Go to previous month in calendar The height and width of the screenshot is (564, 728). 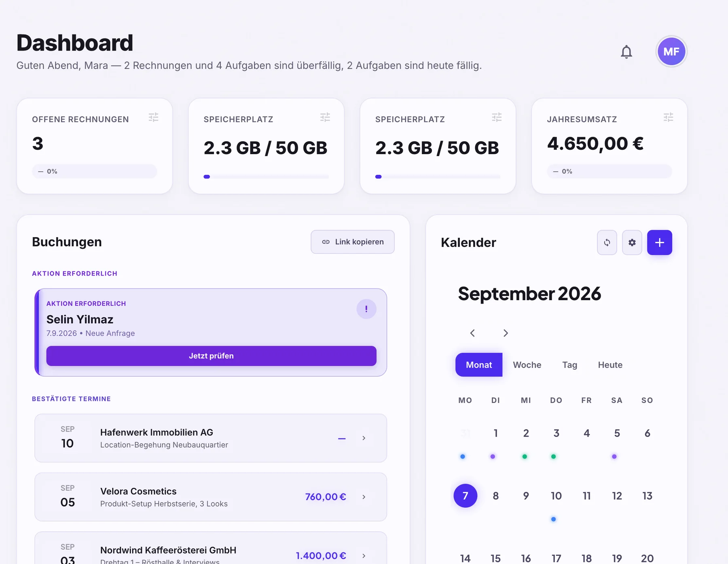coord(472,333)
